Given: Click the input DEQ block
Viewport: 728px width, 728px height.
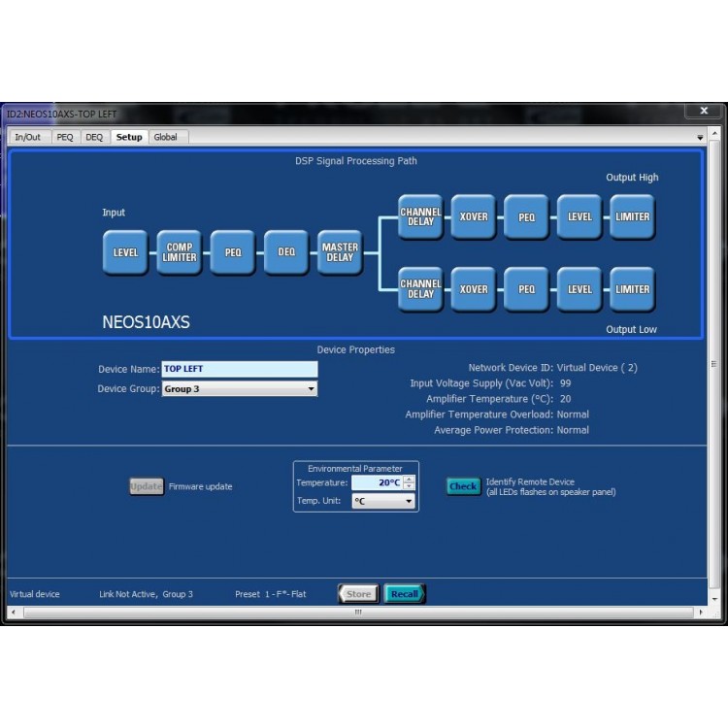Looking at the screenshot, I should [286, 252].
